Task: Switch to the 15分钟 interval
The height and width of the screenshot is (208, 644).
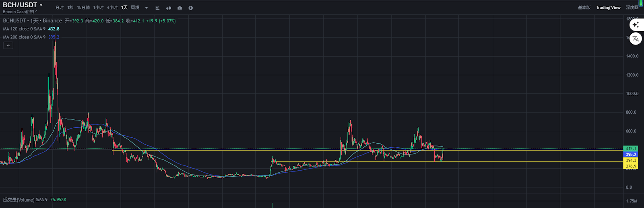Action: pyautogui.click(x=83, y=8)
